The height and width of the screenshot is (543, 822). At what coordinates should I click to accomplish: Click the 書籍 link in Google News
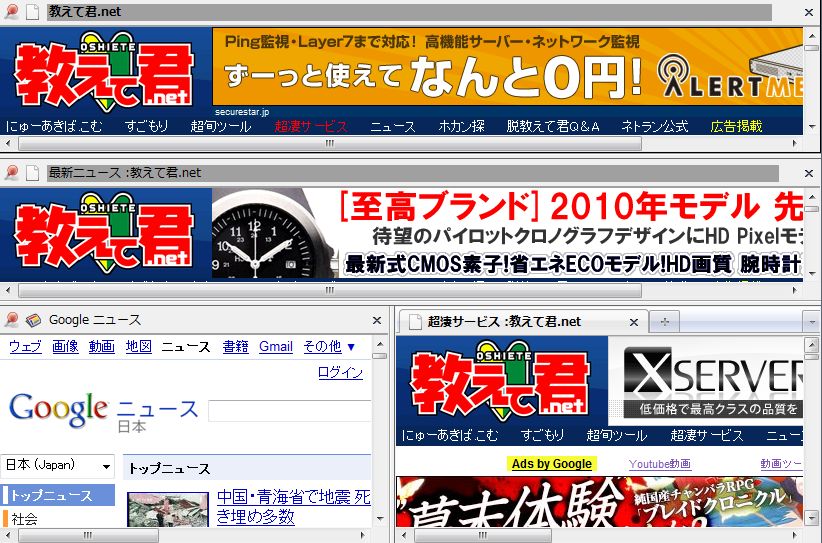click(235, 346)
